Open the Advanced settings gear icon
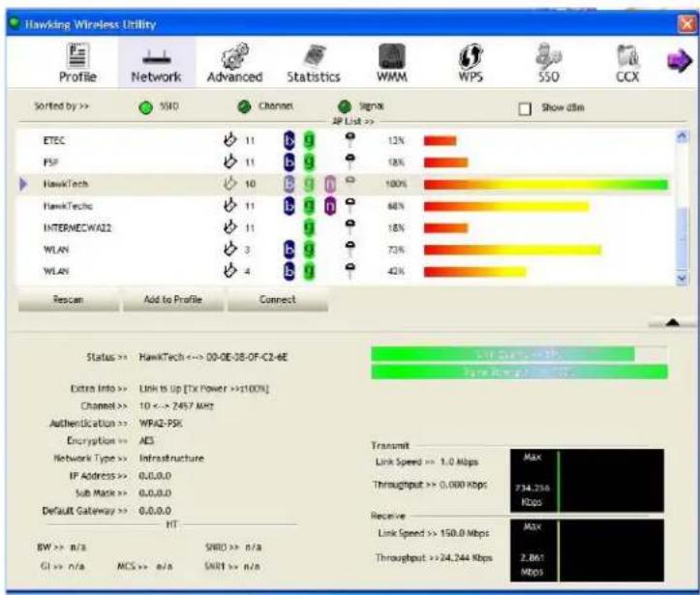The width and height of the screenshot is (700, 595). point(235,63)
